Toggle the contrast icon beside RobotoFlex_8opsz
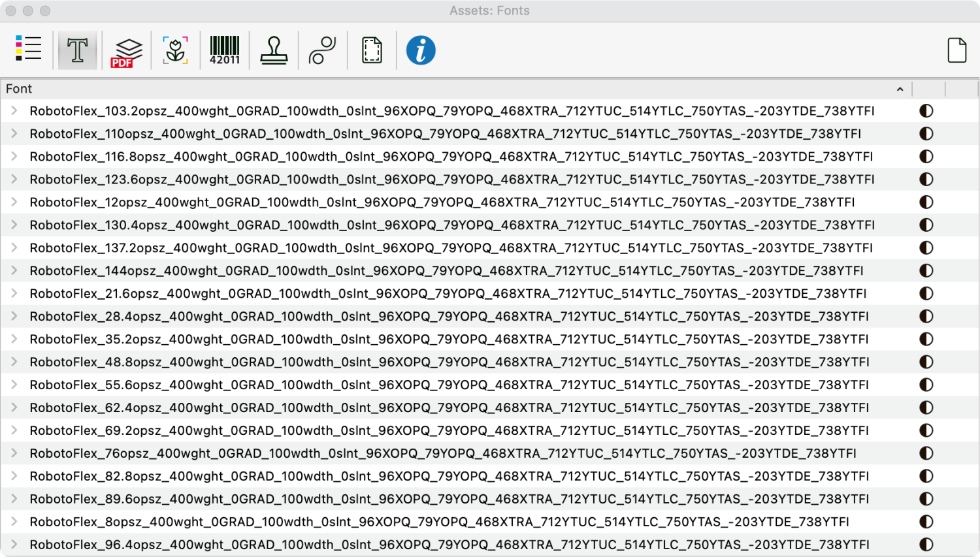Image resolution: width=980 pixels, height=557 pixels. (926, 521)
